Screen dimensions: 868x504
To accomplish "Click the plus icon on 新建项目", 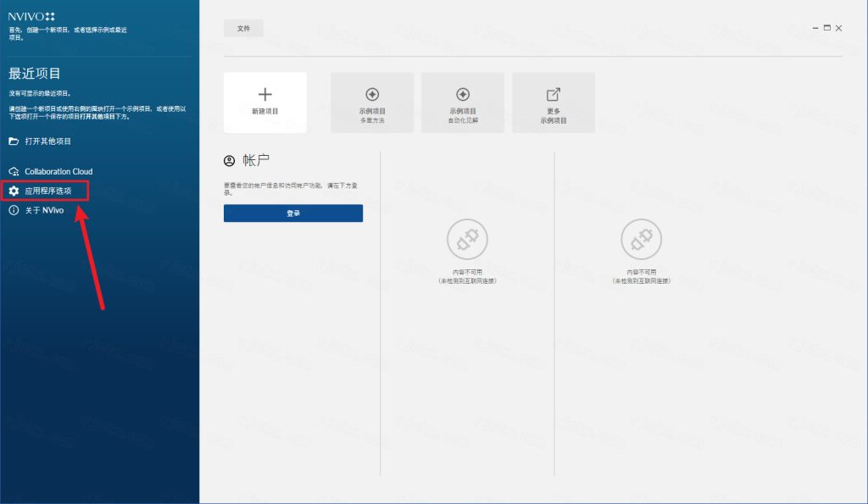I will pos(265,95).
